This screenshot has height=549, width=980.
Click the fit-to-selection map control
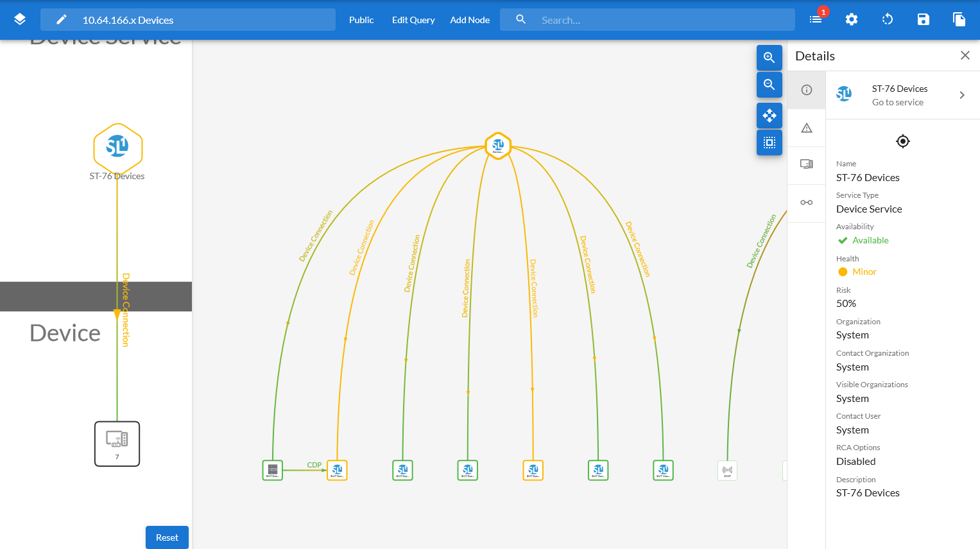pyautogui.click(x=769, y=143)
